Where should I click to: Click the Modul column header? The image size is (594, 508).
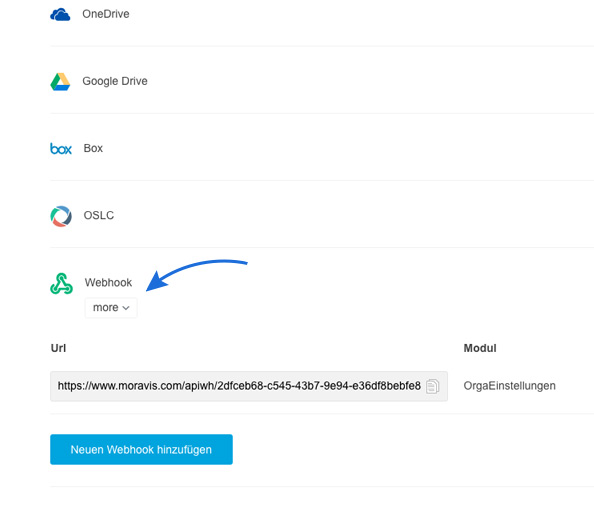[480, 348]
